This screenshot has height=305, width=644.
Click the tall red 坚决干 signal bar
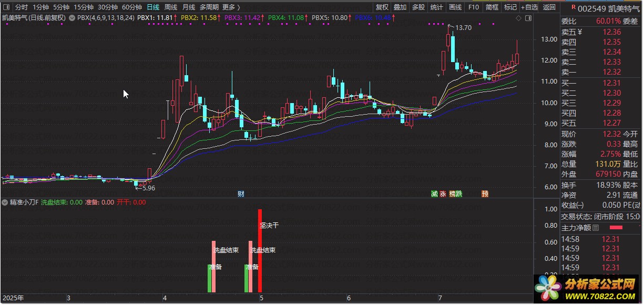click(260, 251)
